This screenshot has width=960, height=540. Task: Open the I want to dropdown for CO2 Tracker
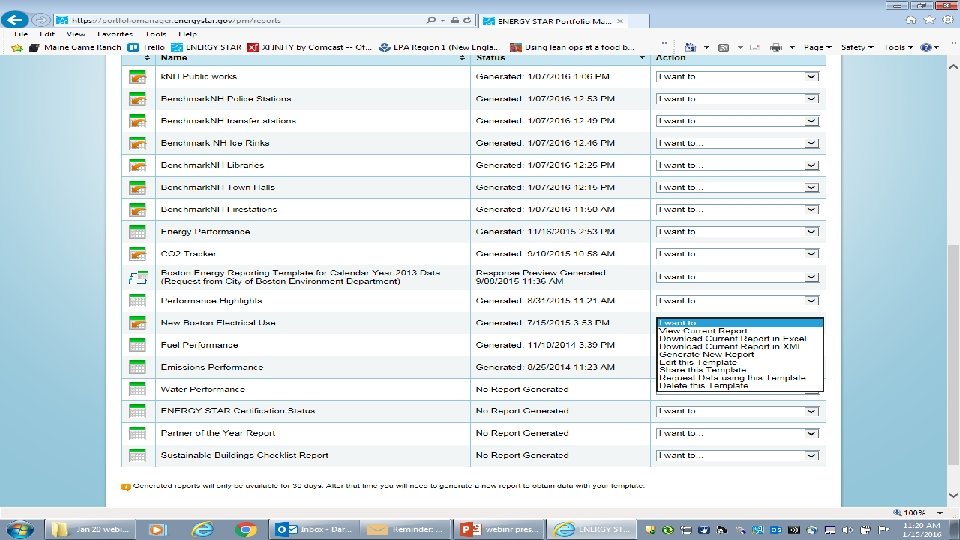coord(737,253)
